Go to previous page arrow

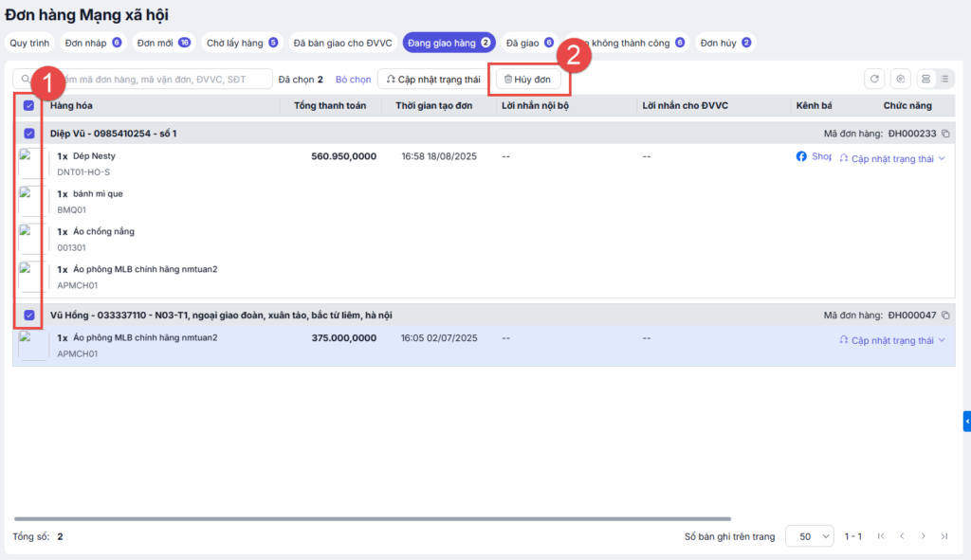point(903,536)
